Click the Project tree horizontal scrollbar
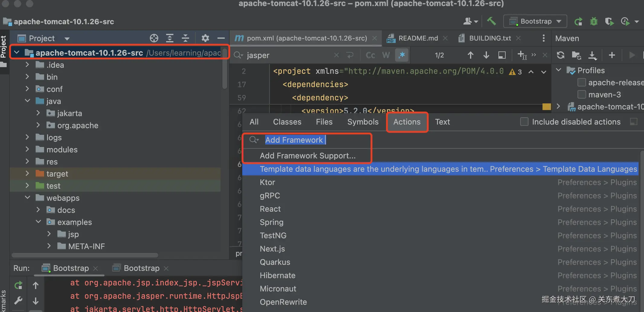 click(x=85, y=255)
